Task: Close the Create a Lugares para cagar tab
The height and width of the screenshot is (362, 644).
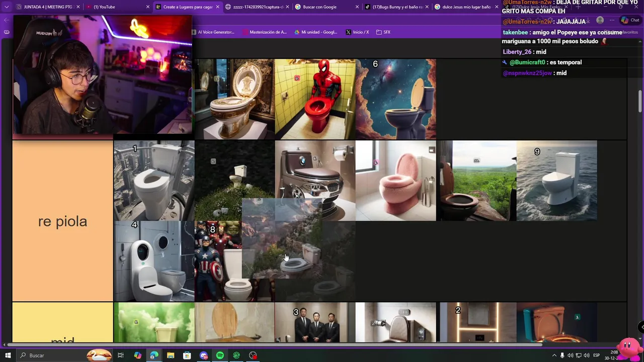Action: click(217, 7)
